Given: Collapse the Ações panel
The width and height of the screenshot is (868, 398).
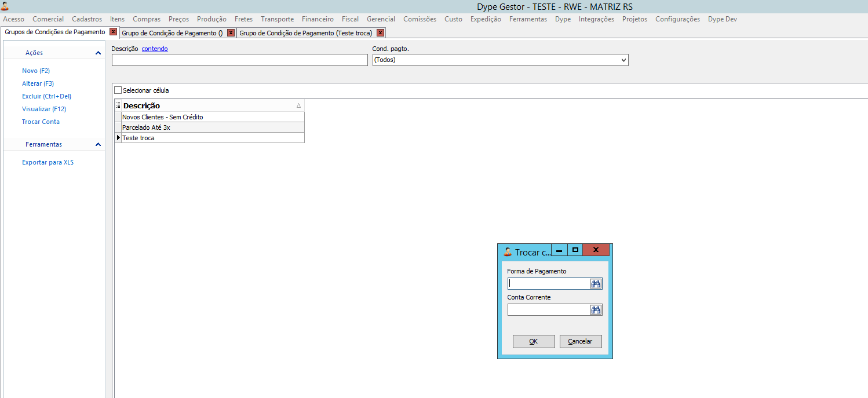Looking at the screenshot, I should click(x=98, y=53).
